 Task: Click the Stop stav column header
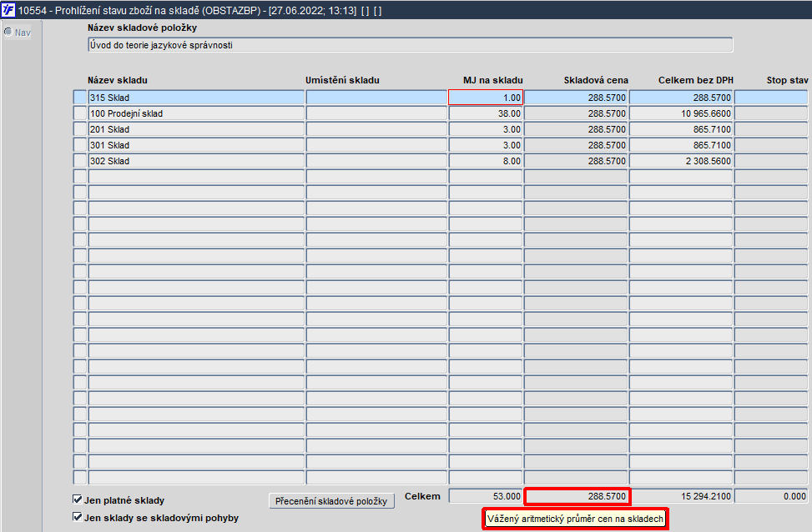pyautogui.click(x=788, y=80)
